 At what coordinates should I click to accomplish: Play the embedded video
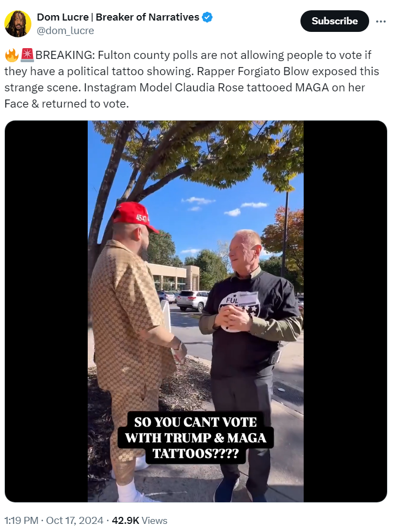195,311
